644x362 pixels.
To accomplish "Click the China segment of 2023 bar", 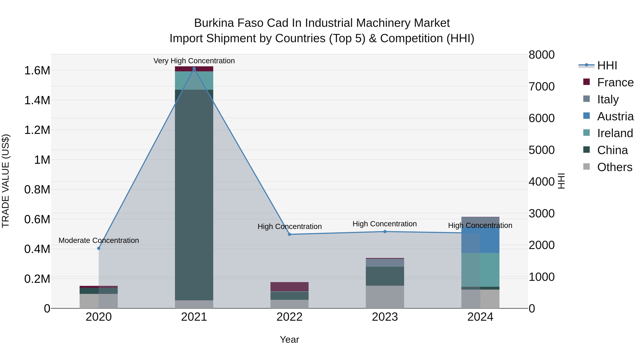I will pyautogui.click(x=385, y=276).
